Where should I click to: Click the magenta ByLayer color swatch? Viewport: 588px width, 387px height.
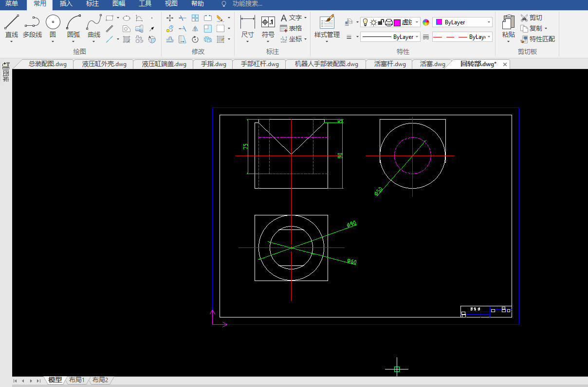pyautogui.click(x=439, y=22)
